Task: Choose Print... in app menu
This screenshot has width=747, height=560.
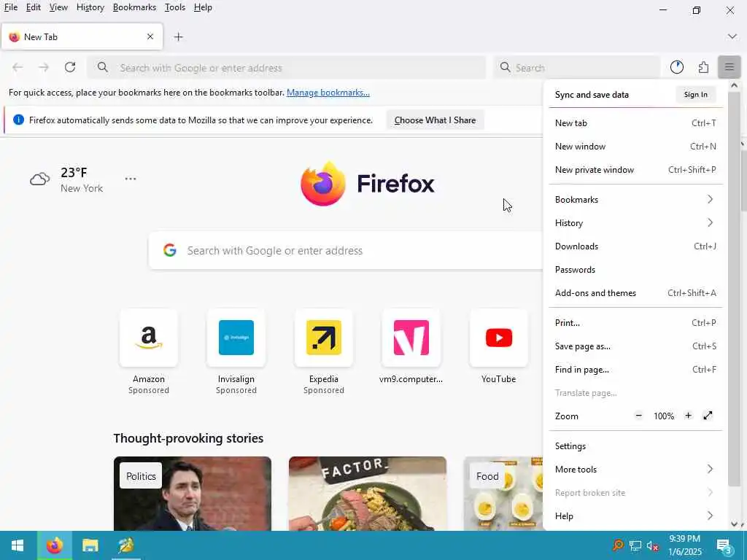Action: pyautogui.click(x=635, y=323)
